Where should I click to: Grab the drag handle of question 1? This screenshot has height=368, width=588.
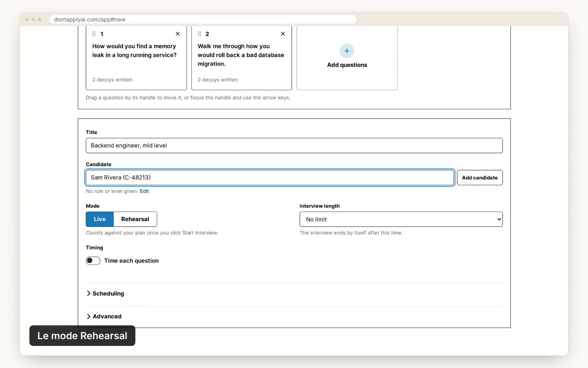[94, 34]
